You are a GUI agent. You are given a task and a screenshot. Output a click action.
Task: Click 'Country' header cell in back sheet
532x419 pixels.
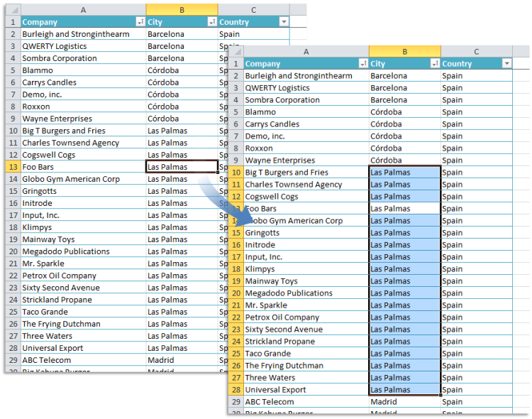point(253,22)
